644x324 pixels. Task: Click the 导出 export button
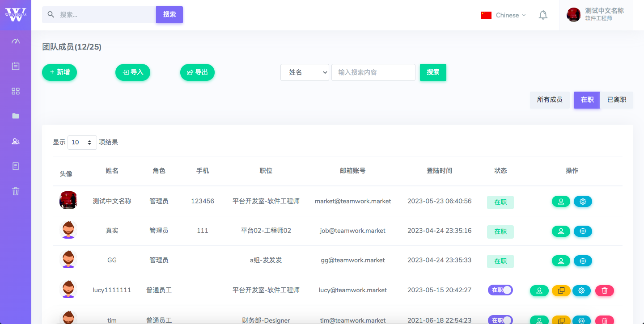click(197, 72)
